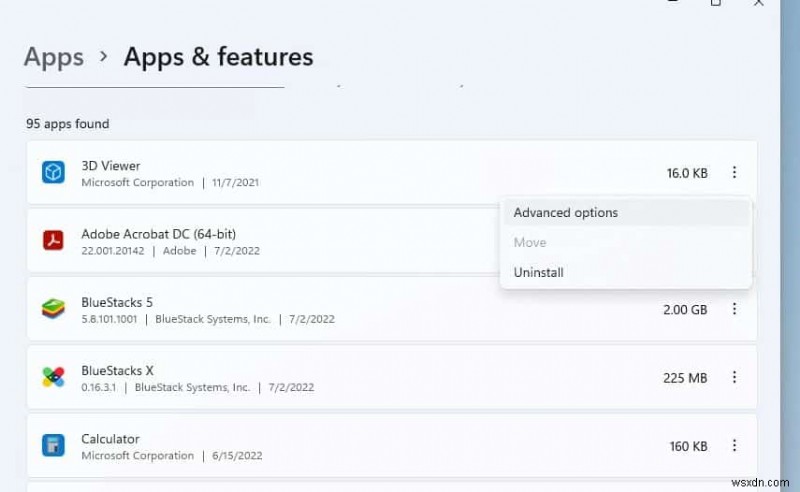Select Advanced options in context menu

[566, 212]
